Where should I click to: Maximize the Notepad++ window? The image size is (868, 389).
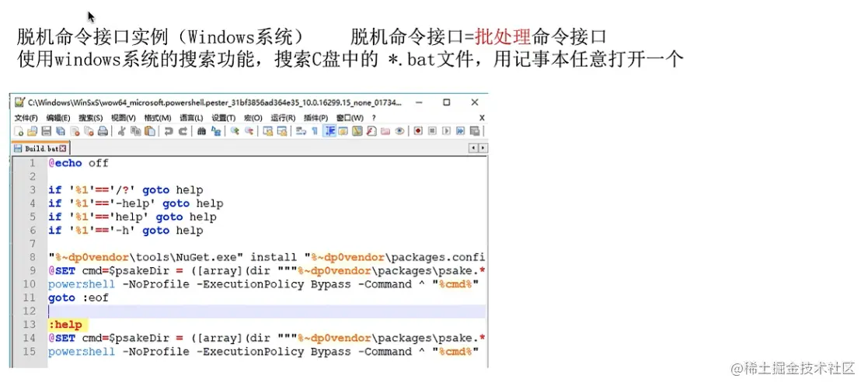tap(446, 102)
